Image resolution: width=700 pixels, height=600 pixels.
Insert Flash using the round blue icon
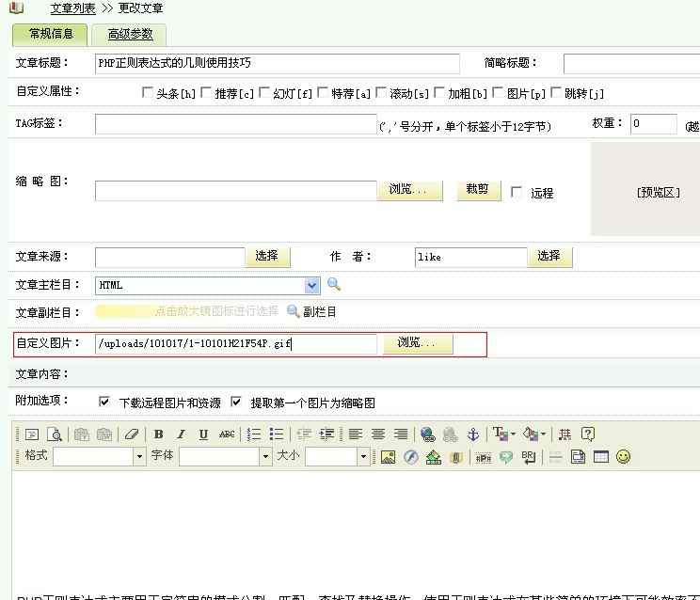pos(411,457)
